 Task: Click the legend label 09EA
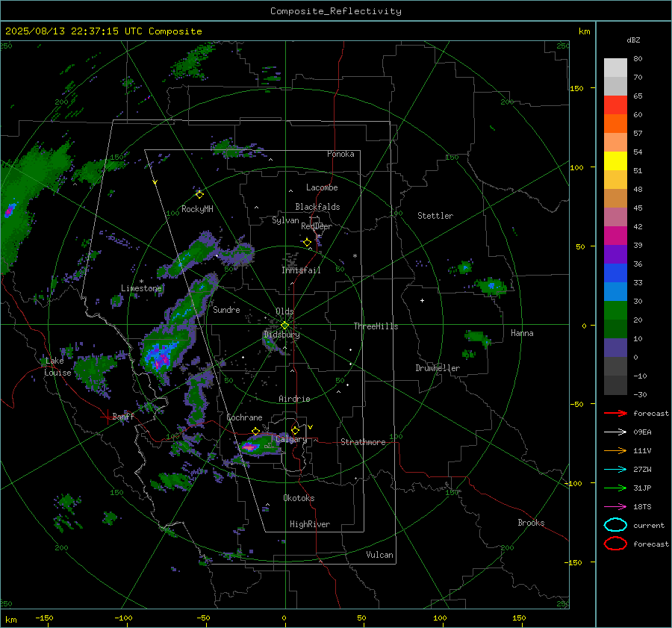pyautogui.click(x=642, y=432)
